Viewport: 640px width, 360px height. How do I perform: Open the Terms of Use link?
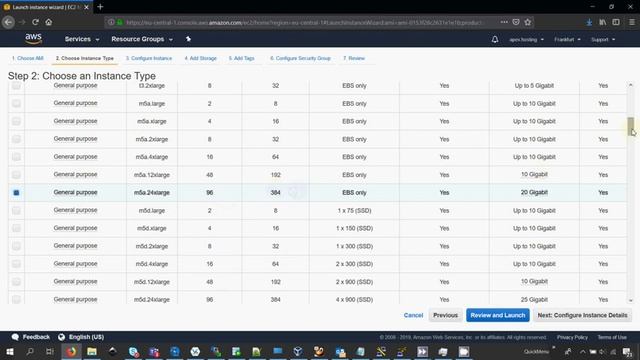click(612, 337)
